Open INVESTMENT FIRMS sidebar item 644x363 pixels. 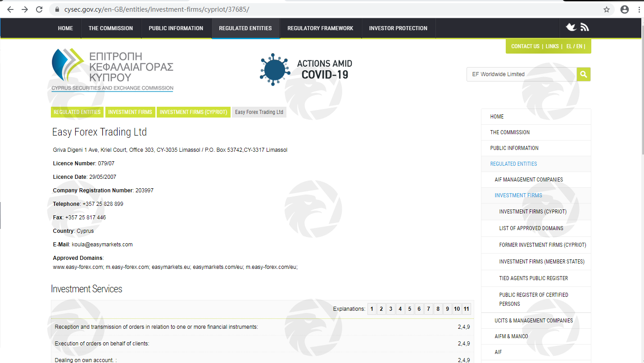coord(536,195)
